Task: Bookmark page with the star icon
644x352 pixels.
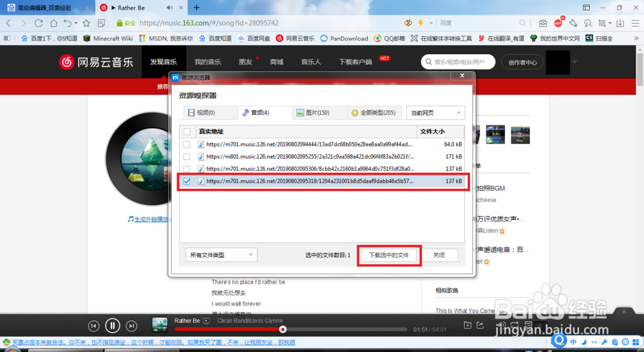Action: [86, 23]
